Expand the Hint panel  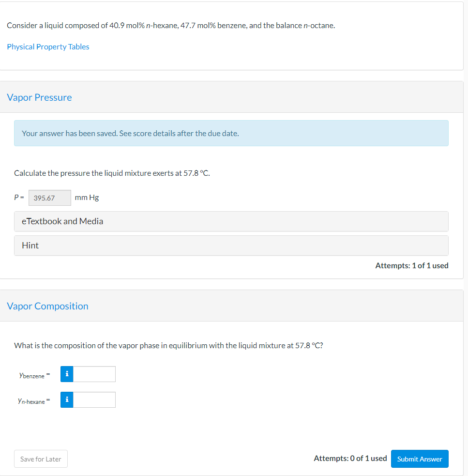coord(231,246)
